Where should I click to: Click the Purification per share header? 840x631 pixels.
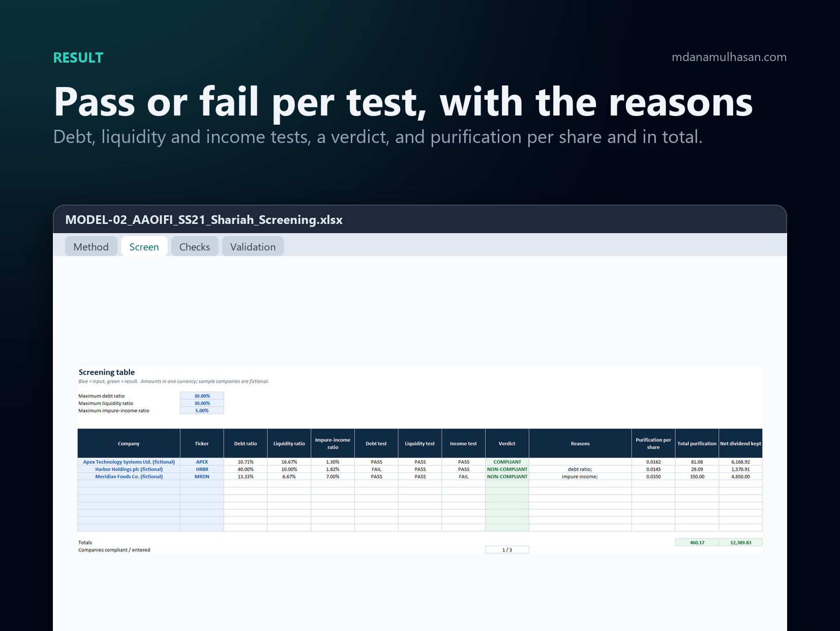653,443
